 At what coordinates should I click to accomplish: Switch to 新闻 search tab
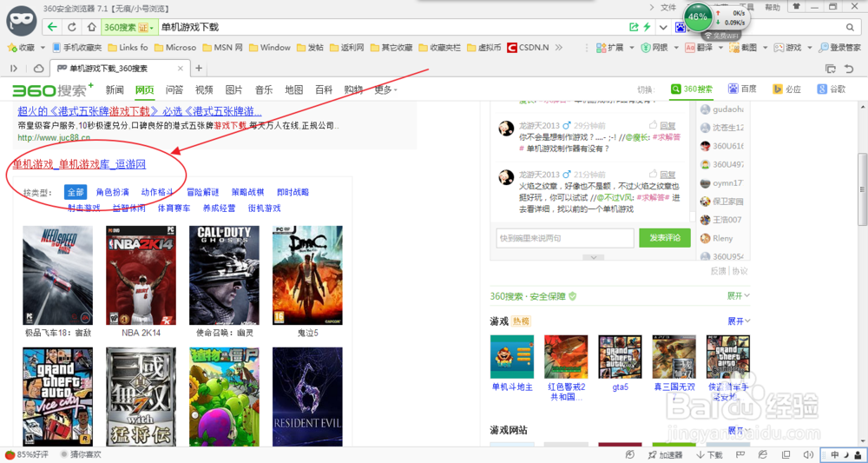click(115, 89)
